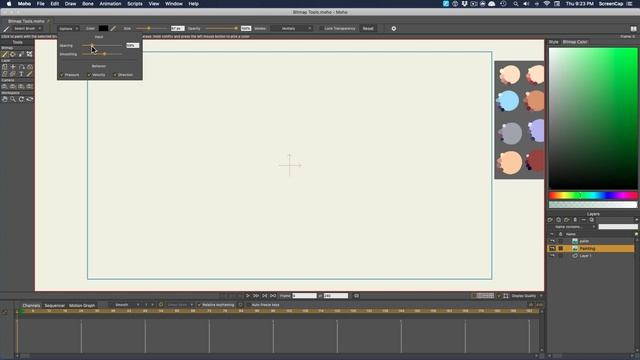Switch to the Sequencer tab

55,305
